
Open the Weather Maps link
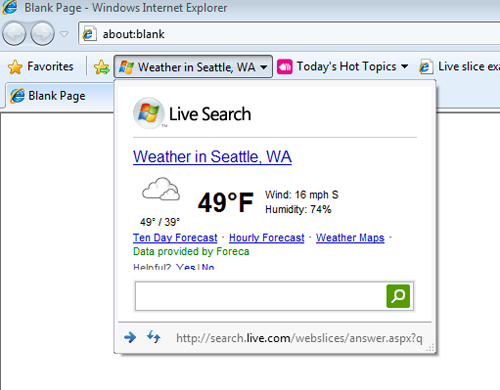pos(350,238)
